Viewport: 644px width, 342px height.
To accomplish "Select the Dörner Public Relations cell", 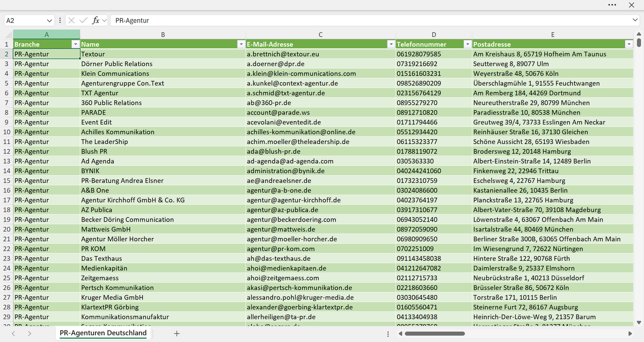I will (x=163, y=64).
